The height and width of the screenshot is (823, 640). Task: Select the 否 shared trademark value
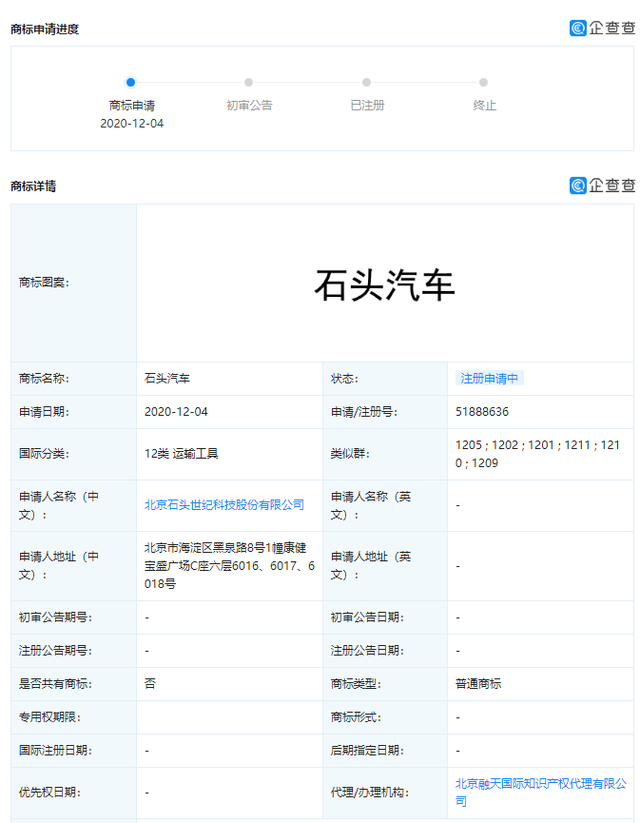150,683
